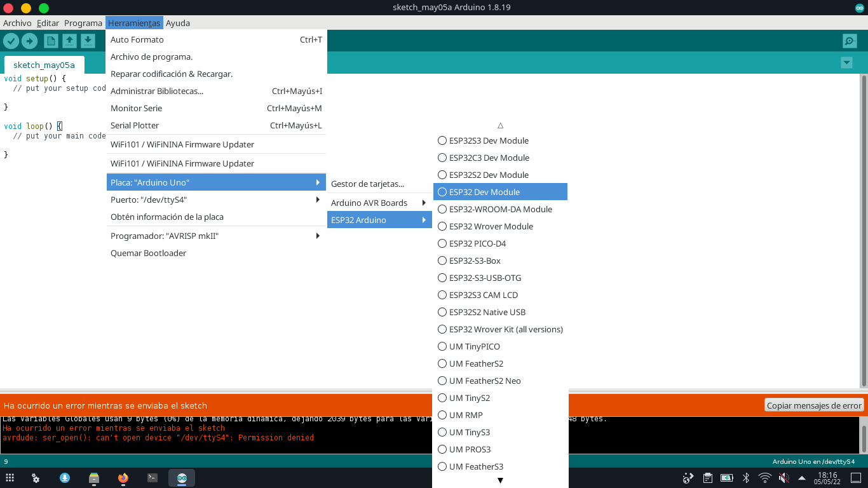Expand the Arduino AVR Boards submenu
This screenshot has width=868, height=488.
379,203
